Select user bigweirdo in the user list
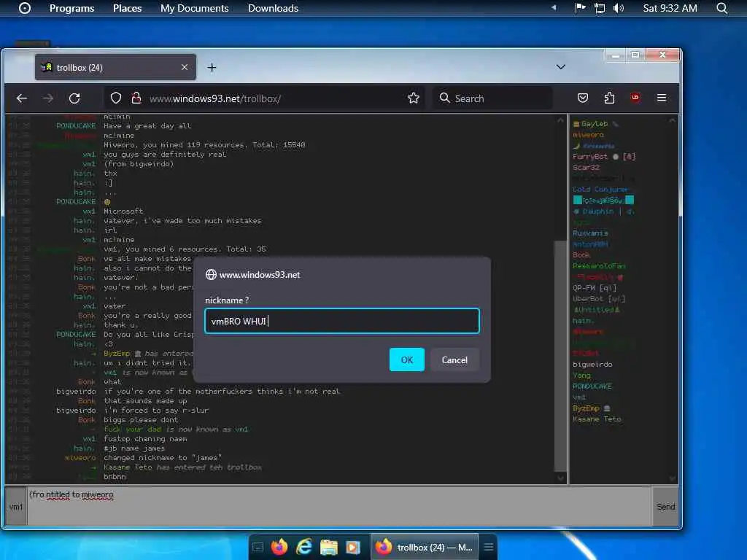Image resolution: width=747 pixels, height=560 pixels. click(x=592, y=365)
